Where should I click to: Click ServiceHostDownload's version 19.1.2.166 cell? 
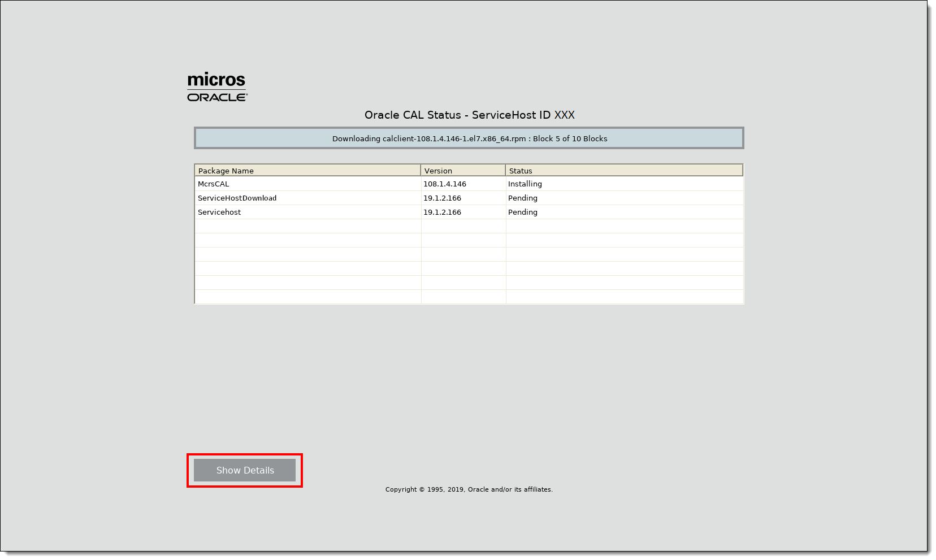tap(442, 198)
